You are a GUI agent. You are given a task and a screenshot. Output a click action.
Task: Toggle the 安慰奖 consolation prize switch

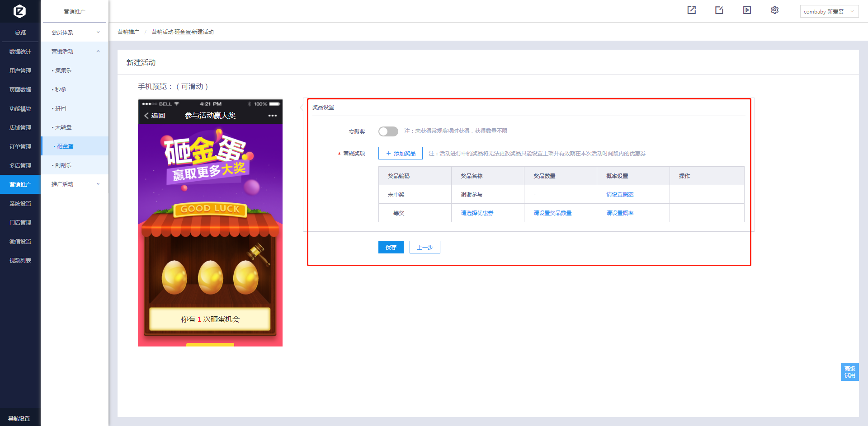(388, 131)
